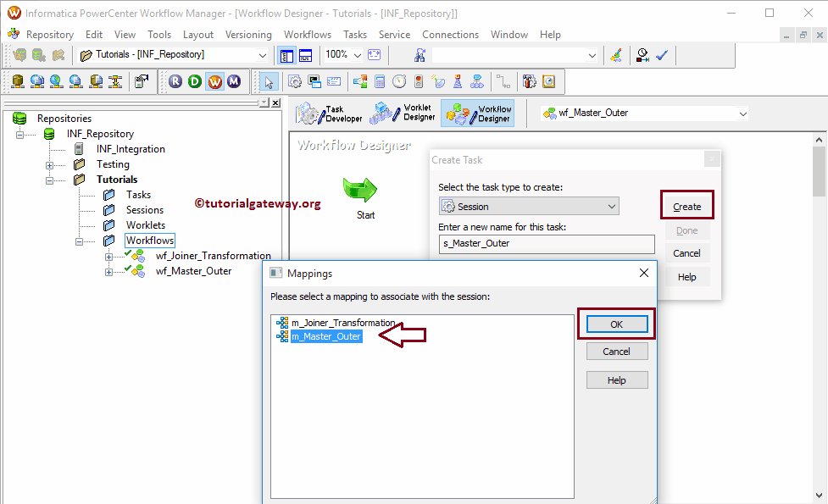This screenshot has height=504, width=828.
Task: Collapse the Workflows tree node
Action: click(79, 241)
